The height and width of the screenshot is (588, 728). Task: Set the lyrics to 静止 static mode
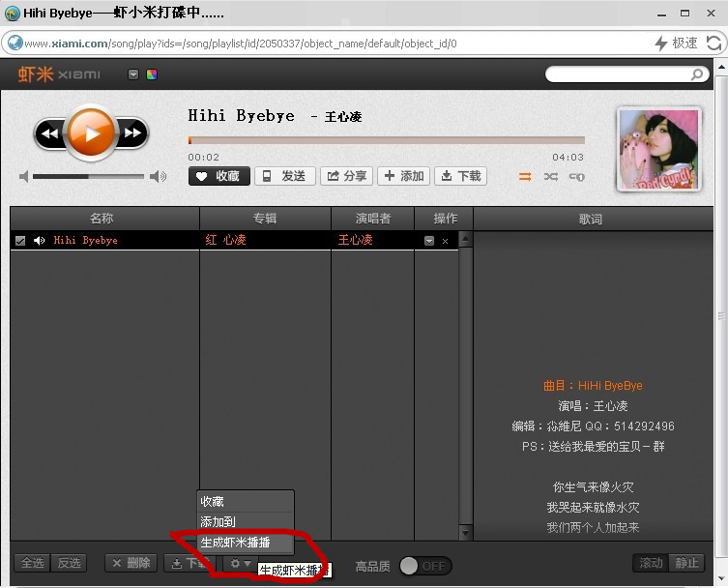point(686,563)
